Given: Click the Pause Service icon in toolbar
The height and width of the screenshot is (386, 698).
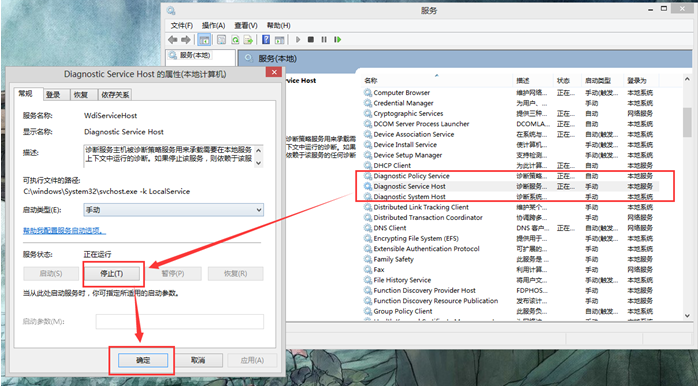Looking at the screenshot, I should 324,40.
